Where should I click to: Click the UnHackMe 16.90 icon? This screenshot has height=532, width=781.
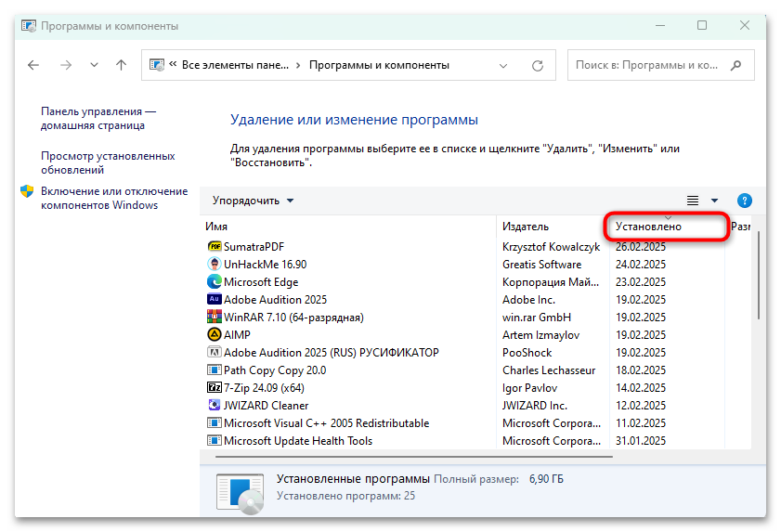tap(215, 264)
